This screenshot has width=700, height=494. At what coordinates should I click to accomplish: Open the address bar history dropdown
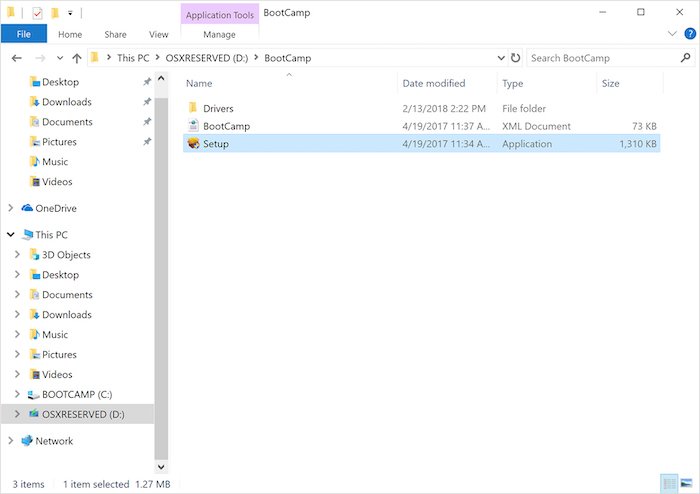coord(501,58)
